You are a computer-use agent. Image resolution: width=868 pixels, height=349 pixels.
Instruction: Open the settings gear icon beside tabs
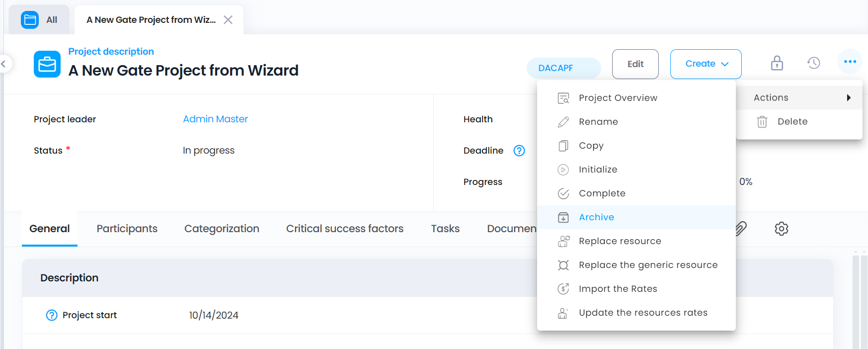pyautogui.click(x=782, y=229)
